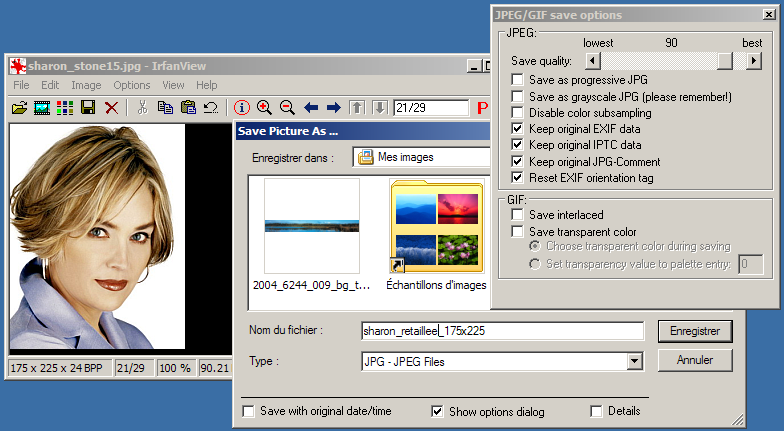Uncheck Keep original JPG-Comment
Viewport: 784px width, 431px height.
518,161
